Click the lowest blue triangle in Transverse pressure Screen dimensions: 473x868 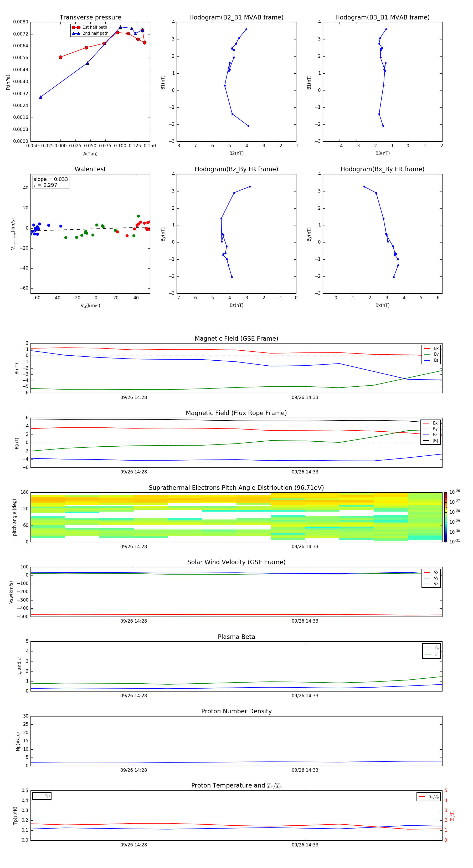(40, 97)
